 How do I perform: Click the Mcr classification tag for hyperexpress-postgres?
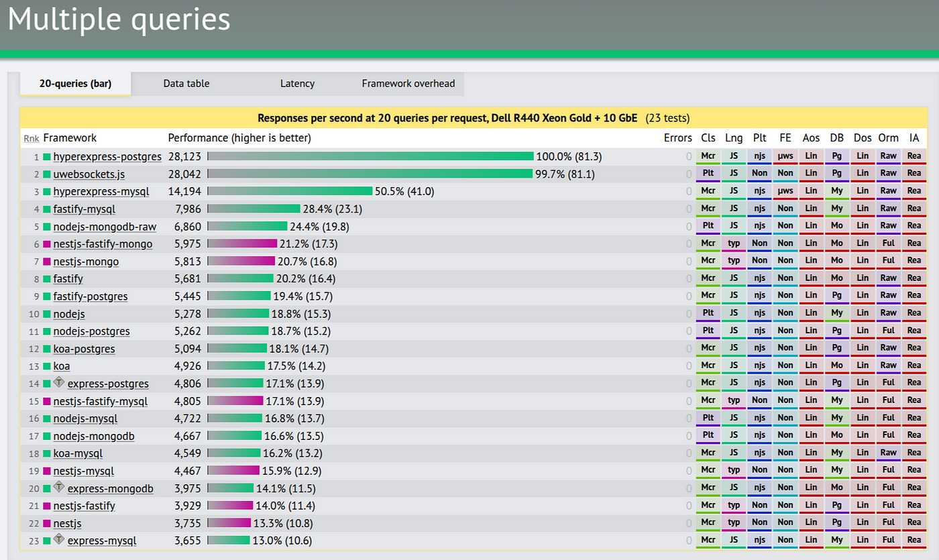708,156
